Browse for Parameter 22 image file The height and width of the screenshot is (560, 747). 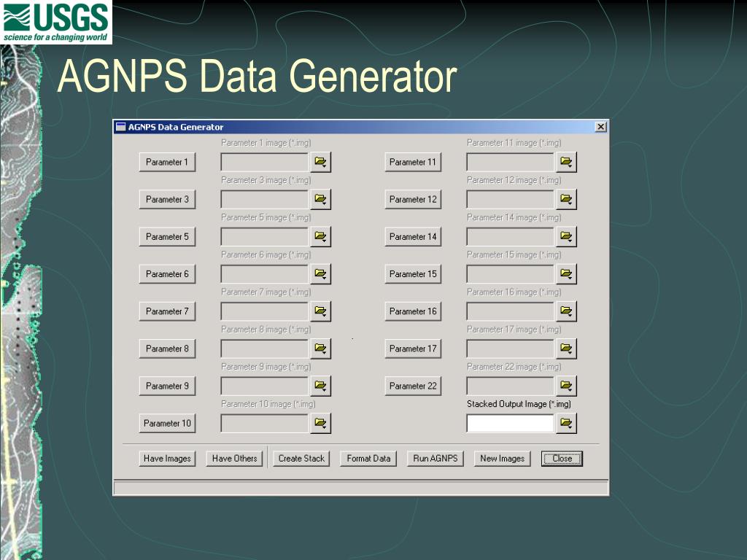(x=566, y=386)
